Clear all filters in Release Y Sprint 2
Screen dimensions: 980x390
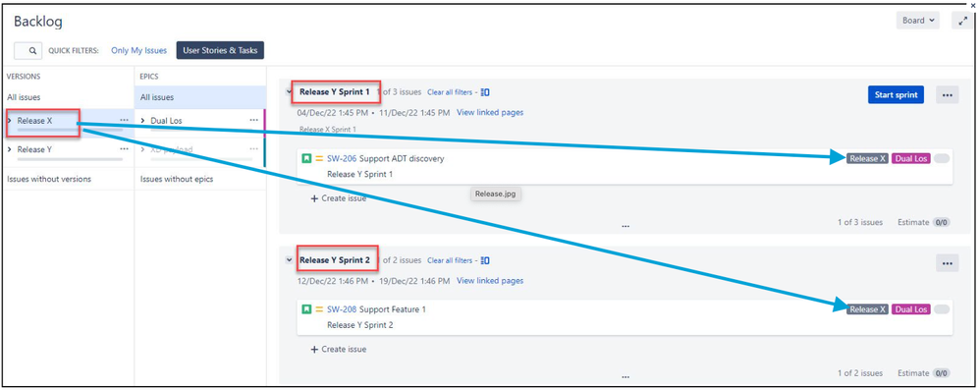[x=450, y=260]
